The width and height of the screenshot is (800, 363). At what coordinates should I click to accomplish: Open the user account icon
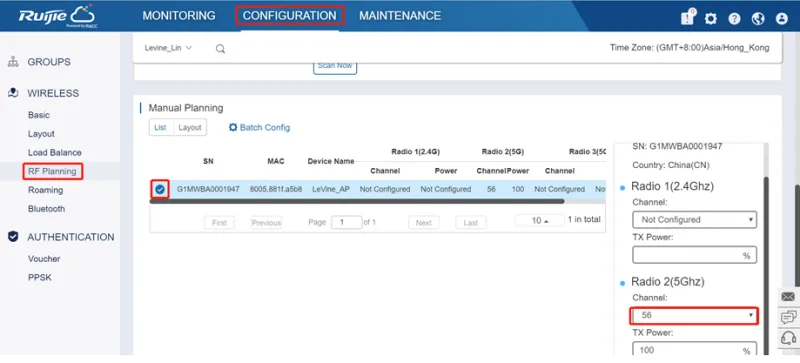point(782,19)
